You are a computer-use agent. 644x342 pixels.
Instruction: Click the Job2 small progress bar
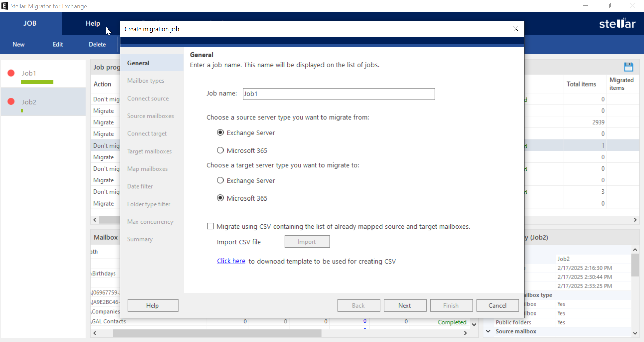(x=22, y=111)
